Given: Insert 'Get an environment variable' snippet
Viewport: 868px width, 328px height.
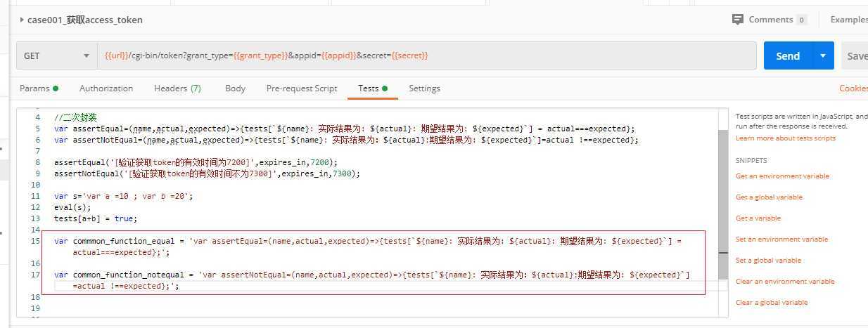Looking at the screenshot, I should 782,176.
